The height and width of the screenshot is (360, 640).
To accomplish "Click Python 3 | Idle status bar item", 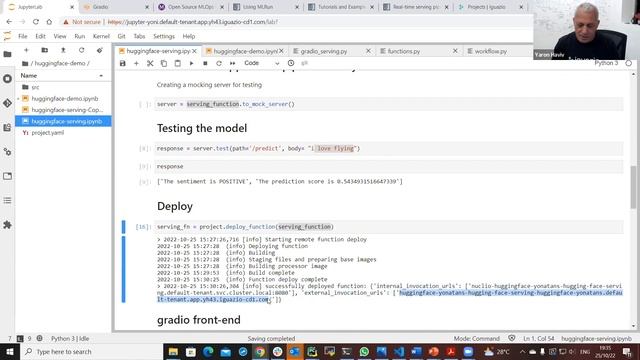I will 70,338.
